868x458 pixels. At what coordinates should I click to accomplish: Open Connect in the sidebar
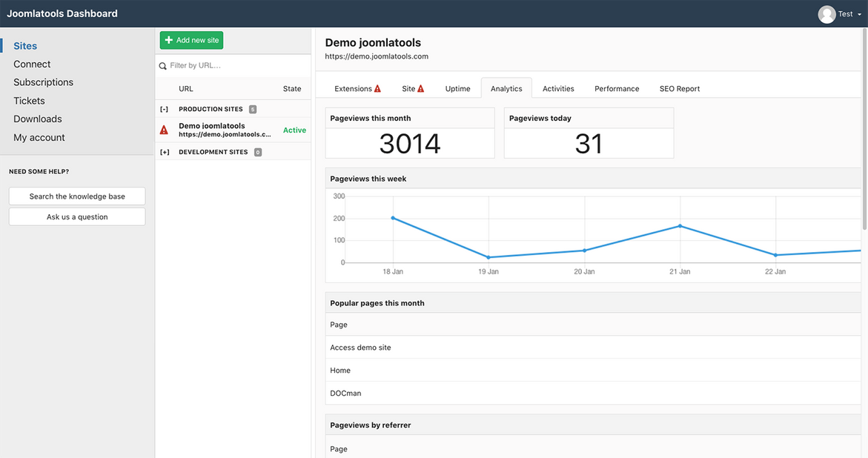[x=32, y=64]
